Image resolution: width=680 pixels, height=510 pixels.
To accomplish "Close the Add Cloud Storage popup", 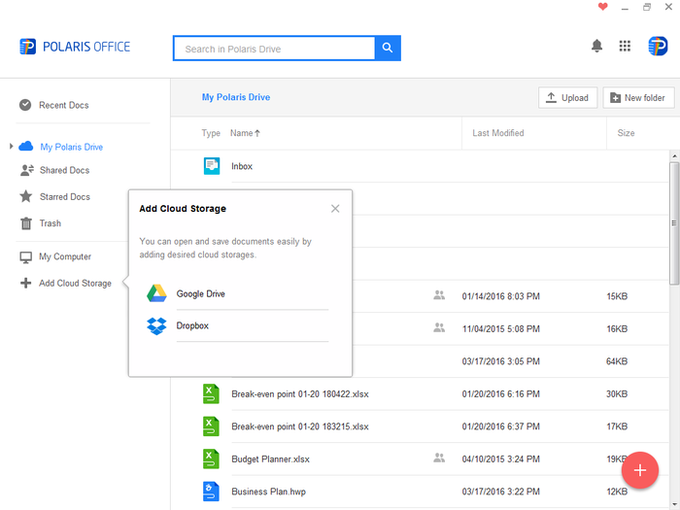I will (335, 208).
